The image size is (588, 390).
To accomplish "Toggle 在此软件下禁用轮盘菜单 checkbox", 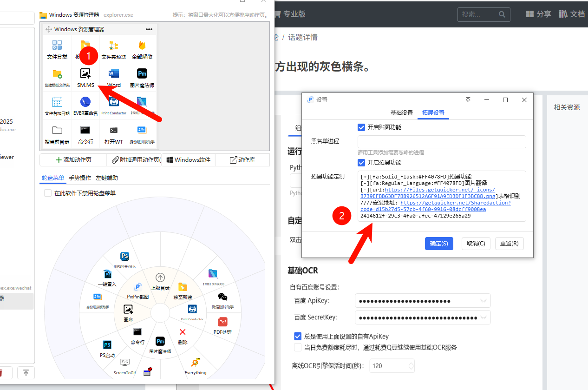I will pyautogui.click(x=48, y=193).
